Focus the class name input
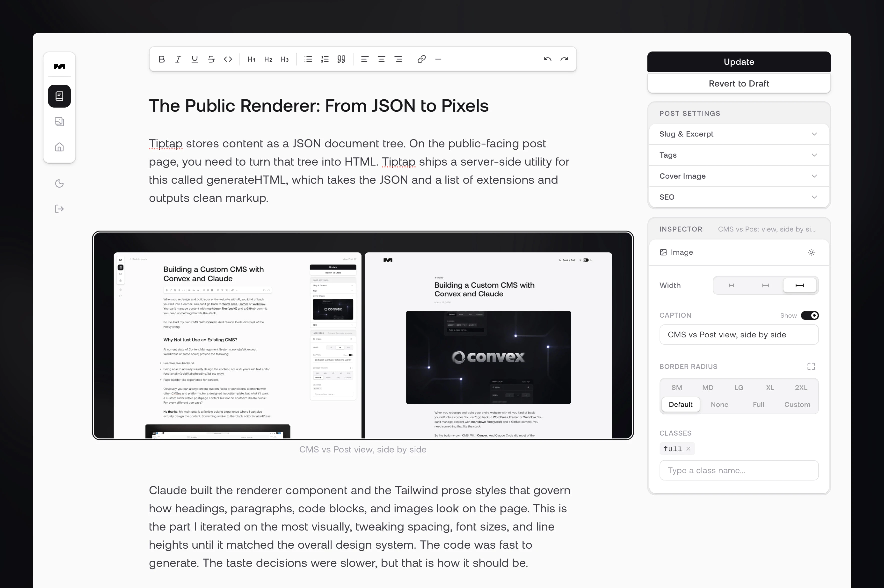884x588 pixels. (x=739, y=470)
